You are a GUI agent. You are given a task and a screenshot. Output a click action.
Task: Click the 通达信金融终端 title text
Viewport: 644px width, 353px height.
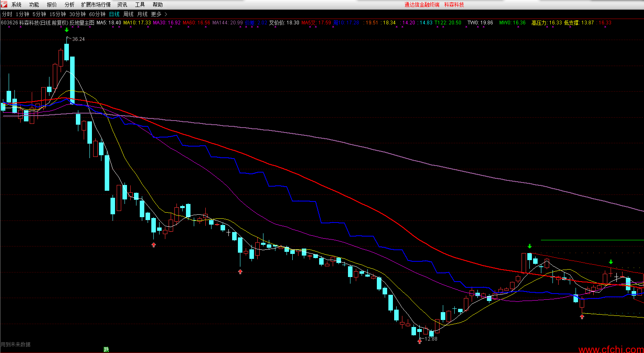click(422, 5)
